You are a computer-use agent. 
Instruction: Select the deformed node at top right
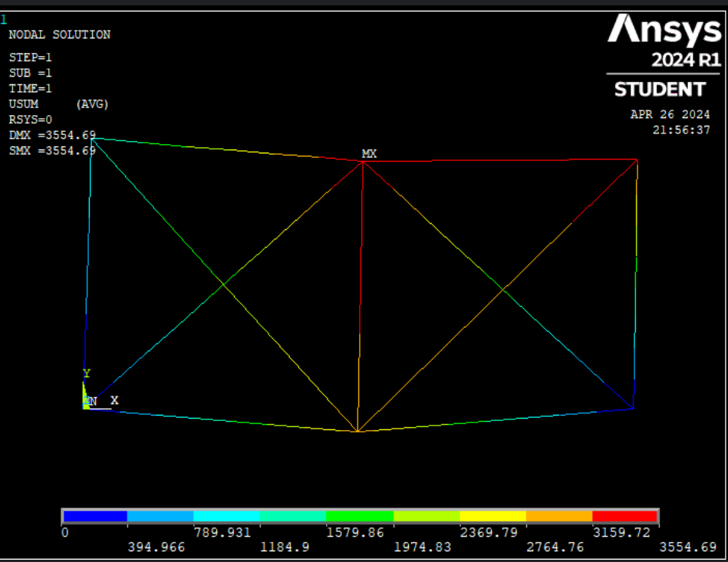[x=635, y=159]
